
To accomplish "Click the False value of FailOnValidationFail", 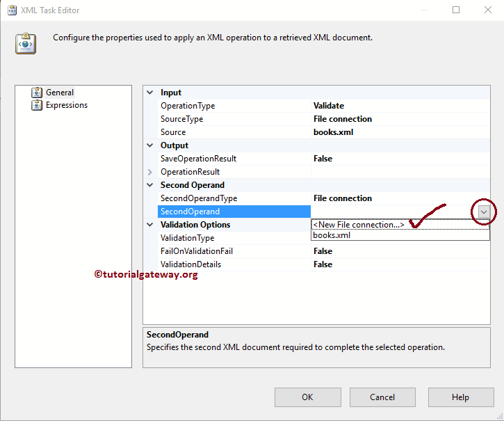I will 323,251.
